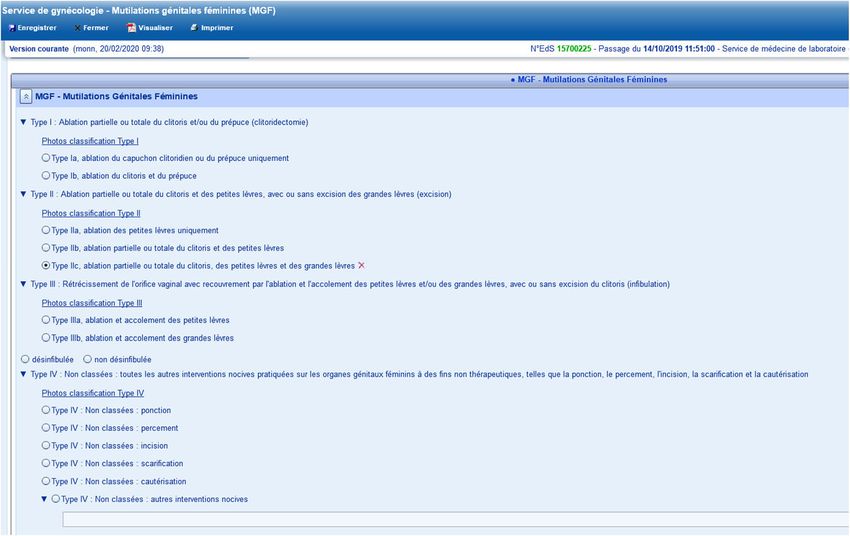
Task: Click the Version courante label
Action: (x=39, y=49)
